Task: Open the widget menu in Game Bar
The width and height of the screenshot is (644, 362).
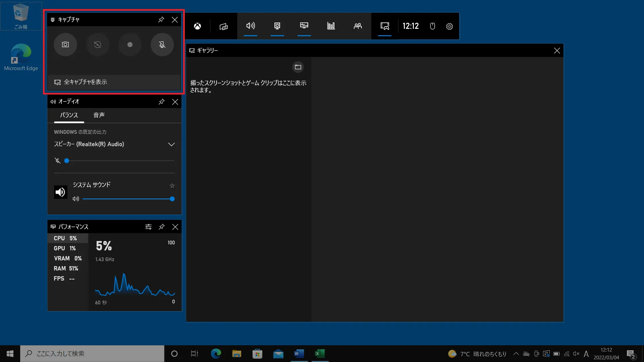Action: pos(224,26)
